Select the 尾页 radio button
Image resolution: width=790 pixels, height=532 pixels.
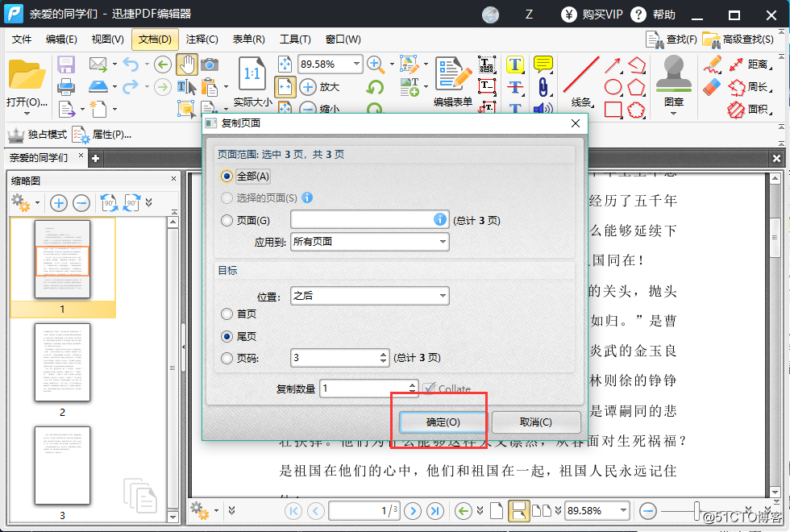227,336
